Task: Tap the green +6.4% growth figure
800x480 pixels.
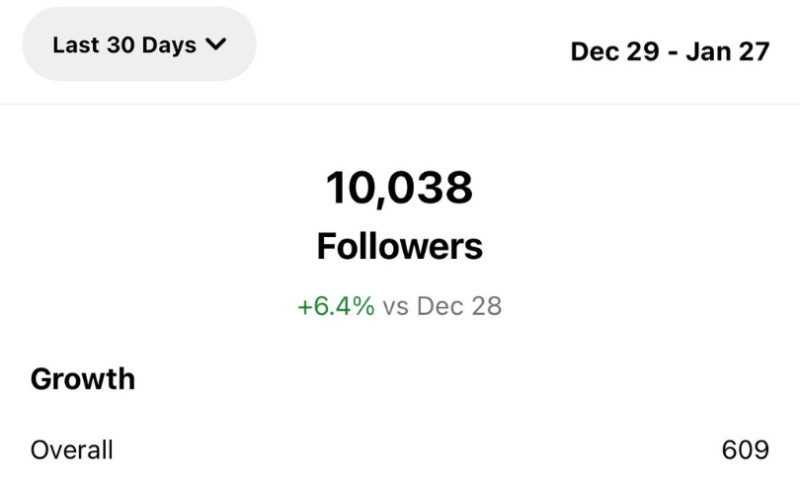Action: tap(336, 306)
